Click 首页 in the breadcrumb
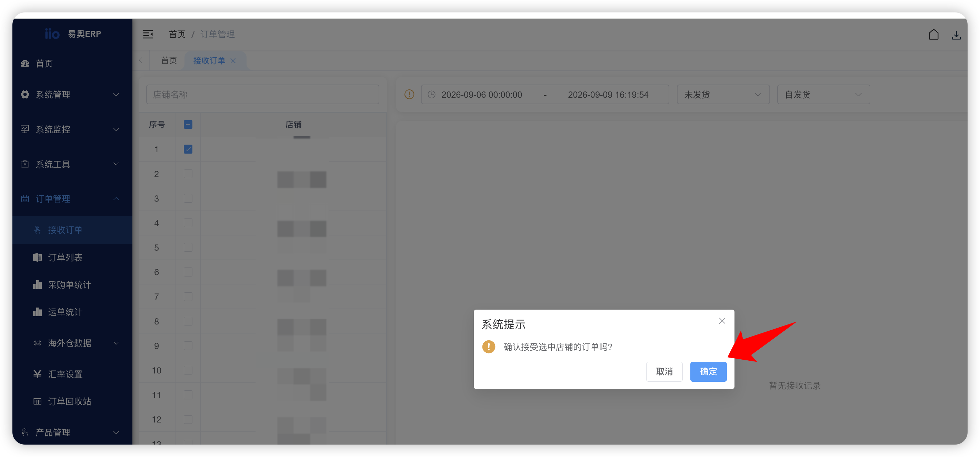The image size is (980, 457). point(177,34)
